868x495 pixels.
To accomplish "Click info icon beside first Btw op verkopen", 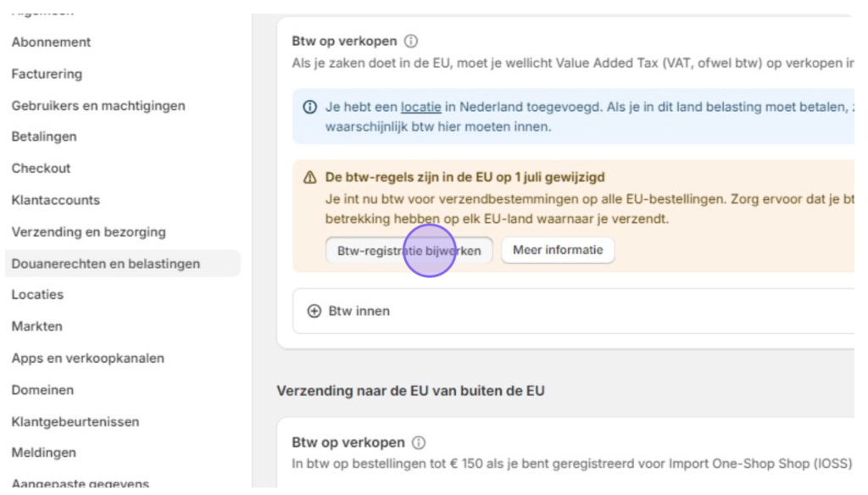I will click(x=411, y=41).
